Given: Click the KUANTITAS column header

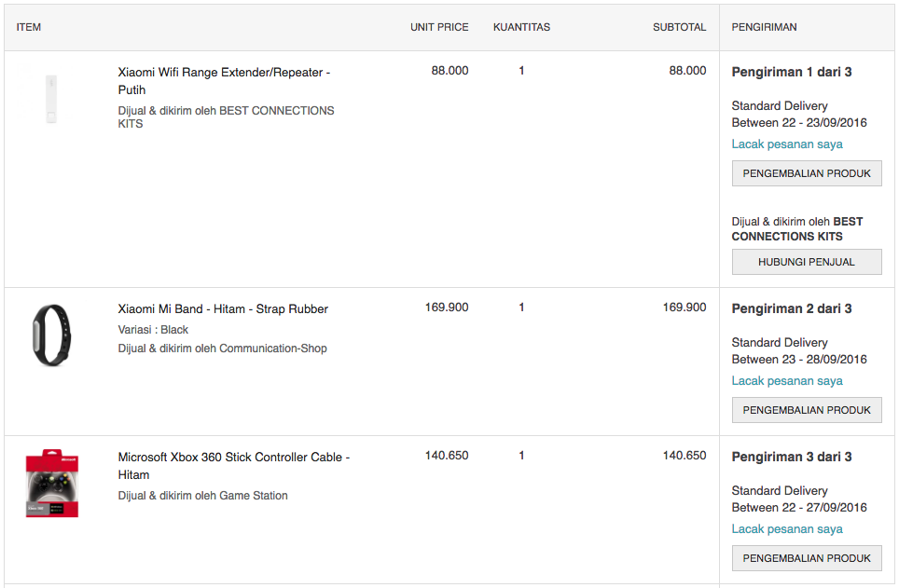Looking at the screenshot, I should 521,27.
